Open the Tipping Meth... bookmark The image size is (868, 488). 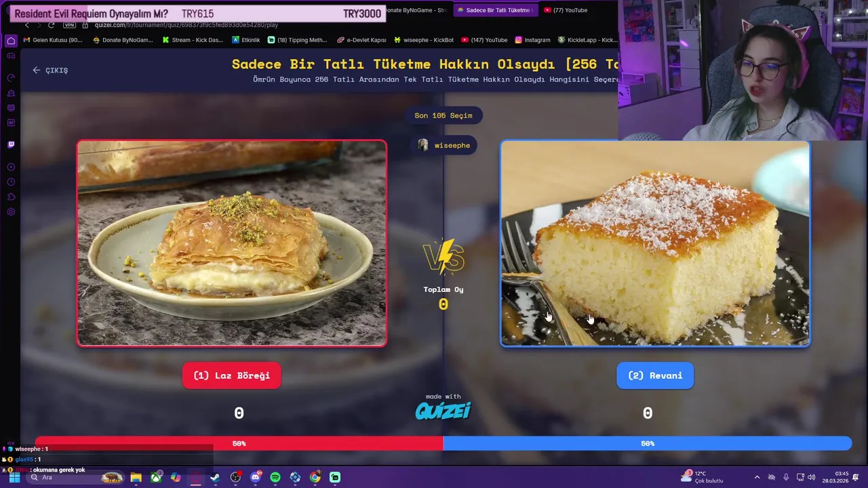click(297, 40)
